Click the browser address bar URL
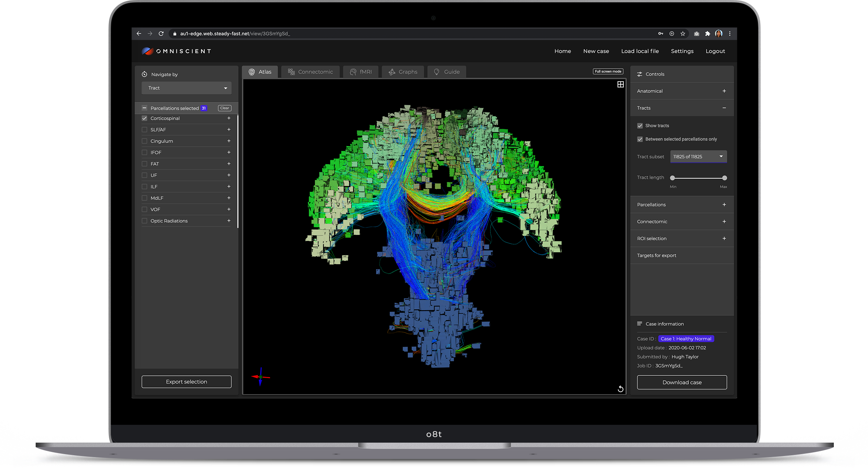Screen dimensions: 868x469 click(235, 33)
